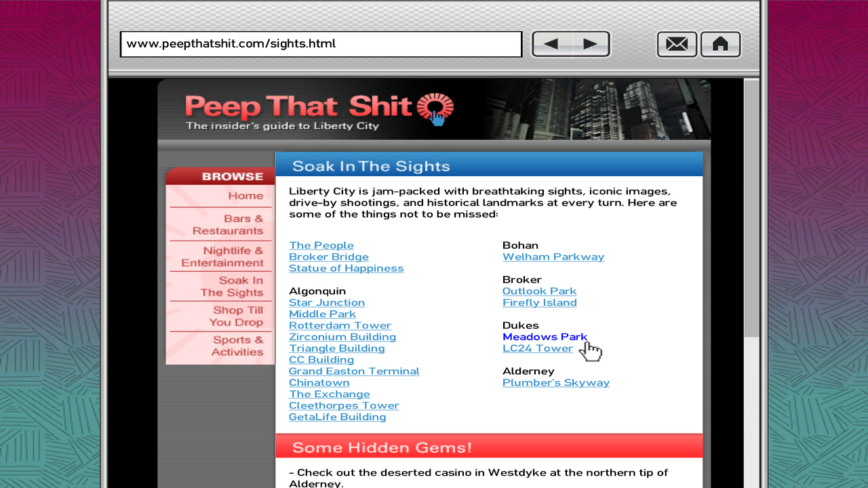
Task: Open The Exchange link
Action: (330, 394)
